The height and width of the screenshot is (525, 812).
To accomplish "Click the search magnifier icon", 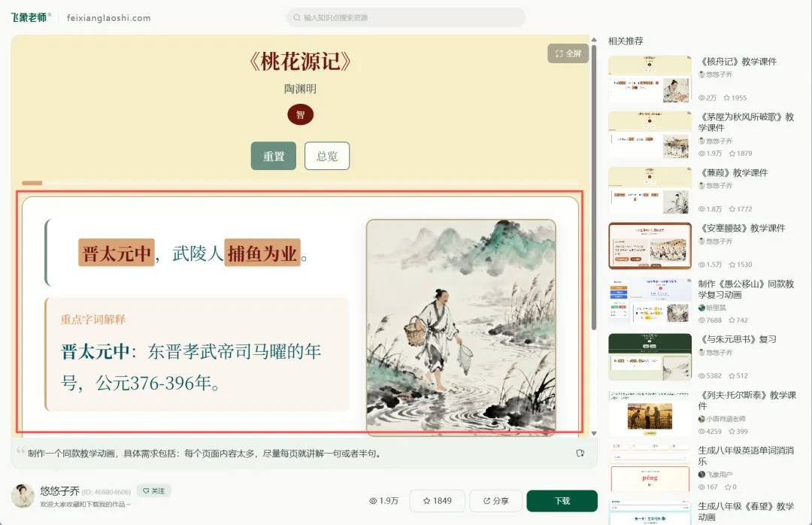I will click(x=297, y=17).
